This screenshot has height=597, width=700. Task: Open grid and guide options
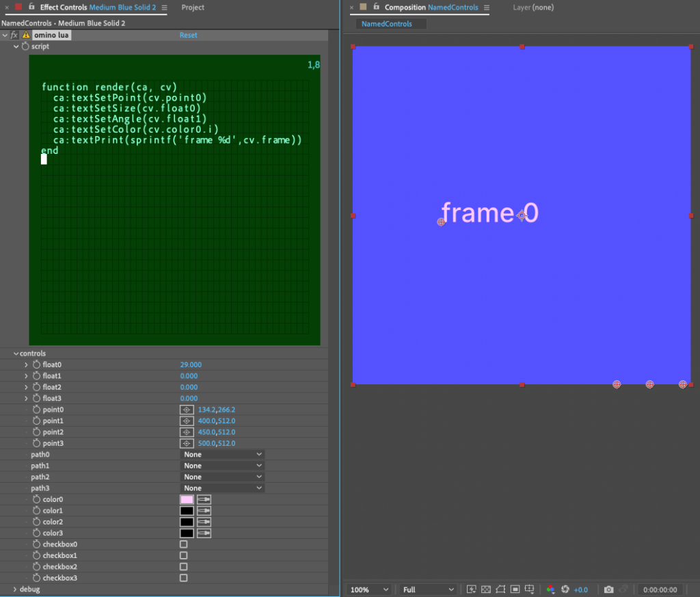[530, 589]
